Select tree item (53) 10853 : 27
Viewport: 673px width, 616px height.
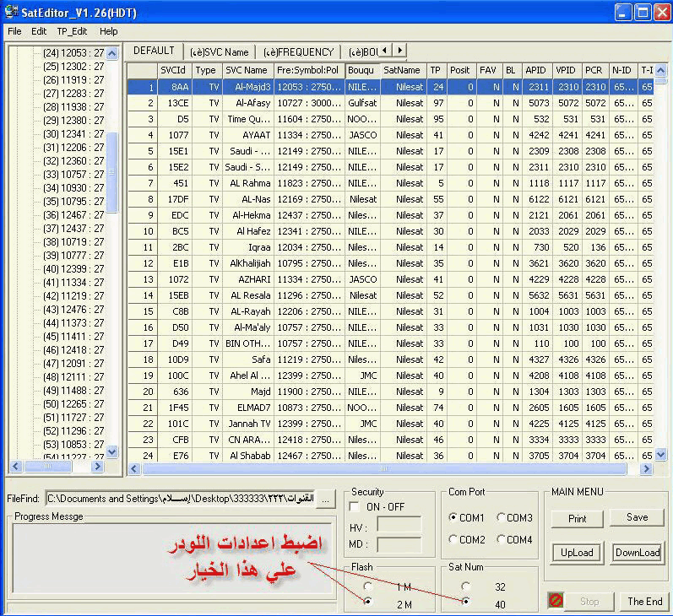[73, 445]
